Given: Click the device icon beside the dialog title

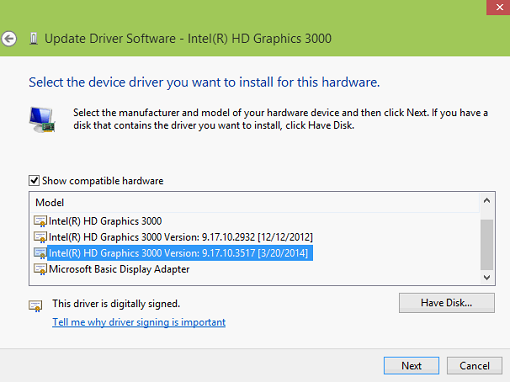Looking at the screenshot, I should tap(33, 39).
